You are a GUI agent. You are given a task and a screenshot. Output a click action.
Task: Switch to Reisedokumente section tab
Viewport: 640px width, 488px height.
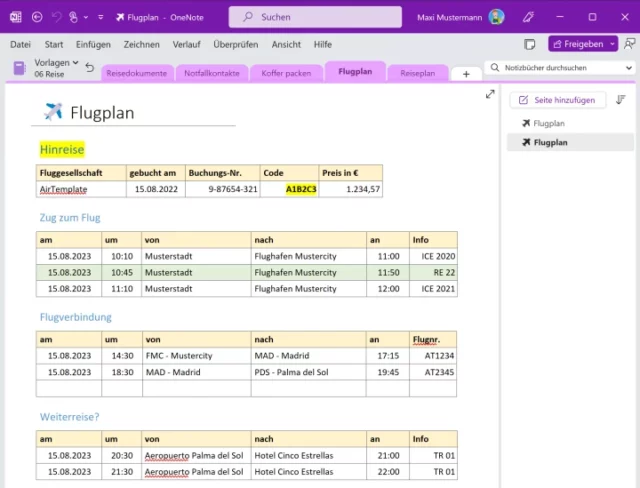[x=136, y=73]
